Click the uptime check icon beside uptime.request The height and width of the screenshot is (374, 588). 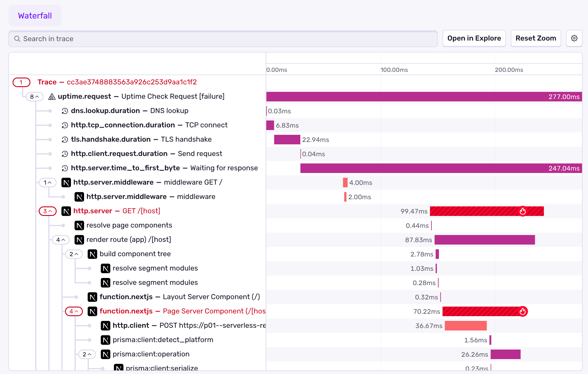click(52, 96)
